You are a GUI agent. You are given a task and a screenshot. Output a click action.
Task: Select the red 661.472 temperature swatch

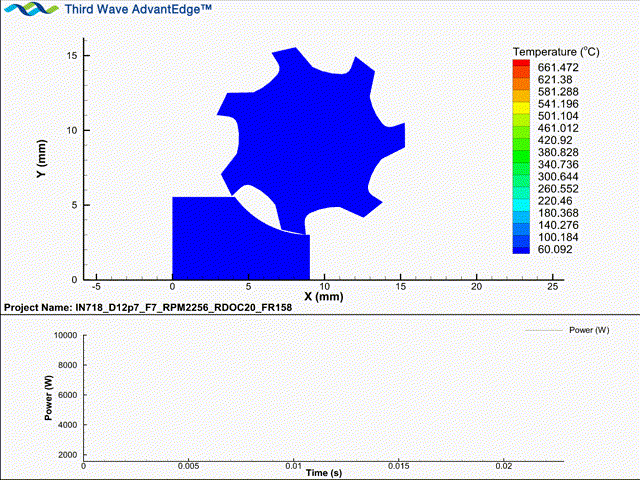click(x=521, y=66)
